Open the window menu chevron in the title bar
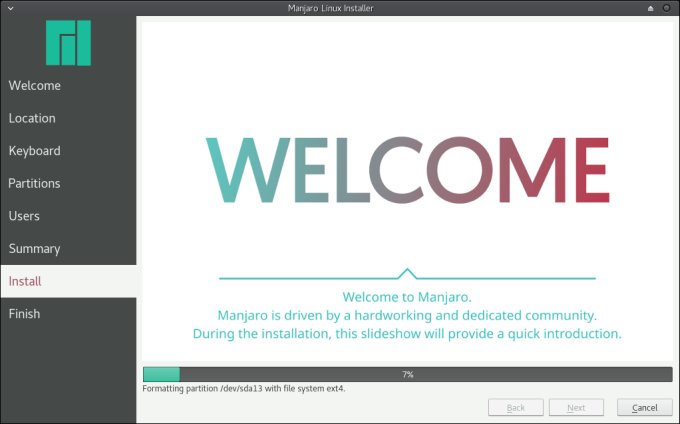Viewport: 680px width, 424px height. pyautogui.click(x=10, y=8)
